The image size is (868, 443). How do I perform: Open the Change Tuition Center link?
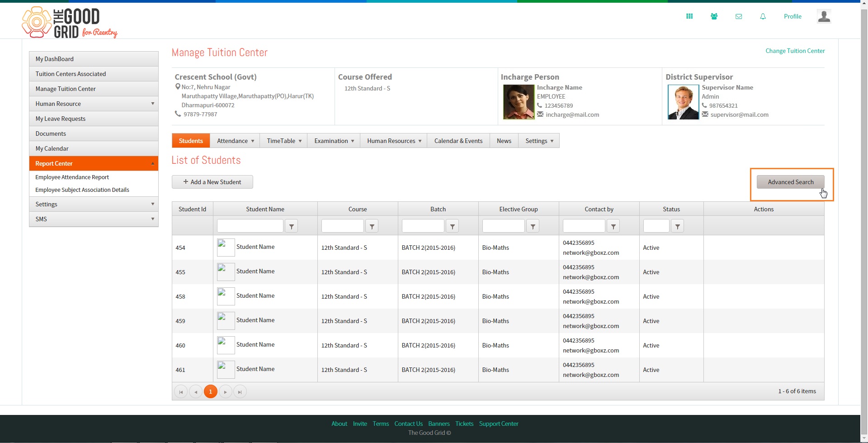pyautogui.click(x=795, y=51)
